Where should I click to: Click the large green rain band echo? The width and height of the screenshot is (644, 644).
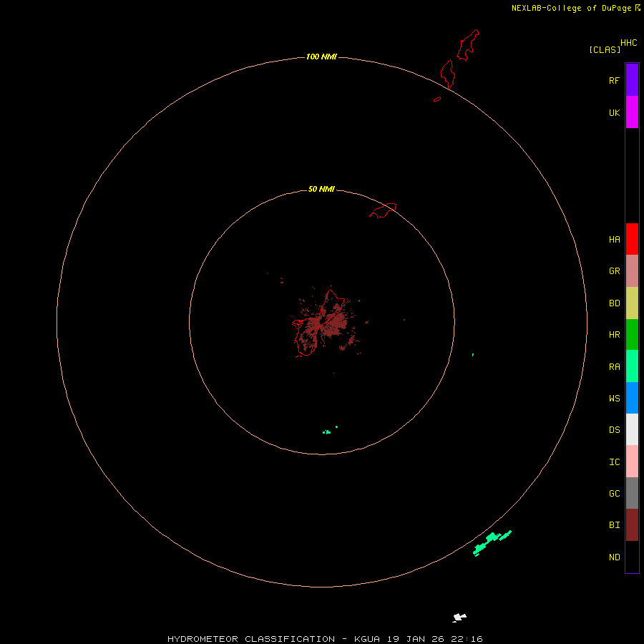coord(491,543)
